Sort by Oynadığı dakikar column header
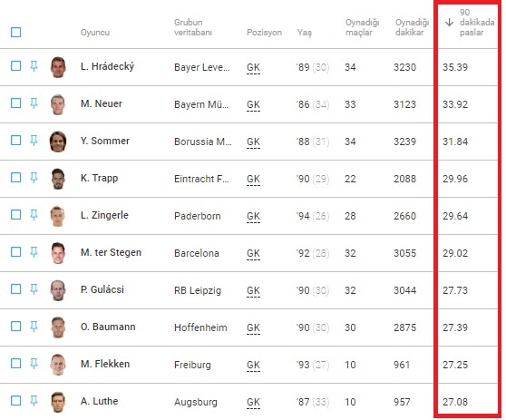The image size is (506, 420). pyautogui.click(x=412, y=27)
